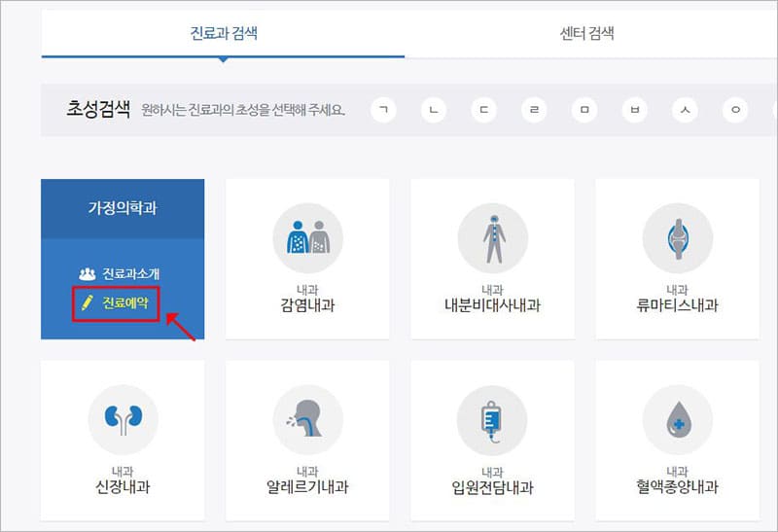The width and height of the screenshot is (778, 532).
Task: Select the ㅂ initial search button
Action: pos(634,109)
